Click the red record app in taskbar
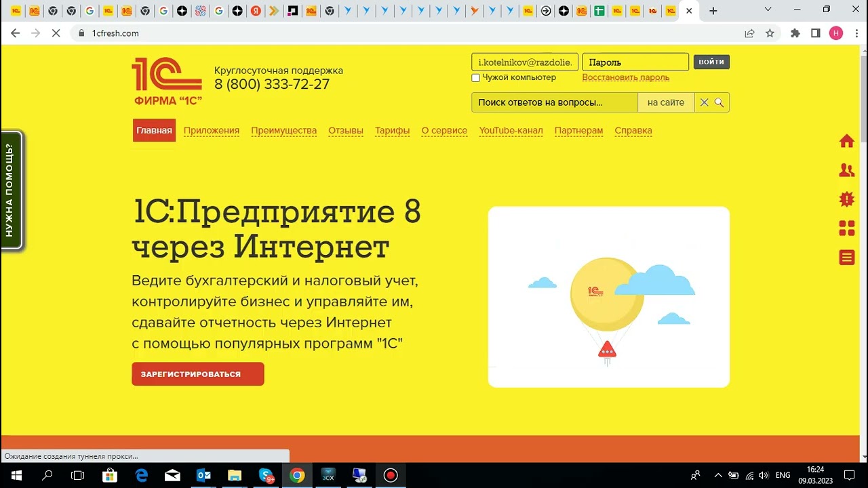 click(x=390, y=475)
